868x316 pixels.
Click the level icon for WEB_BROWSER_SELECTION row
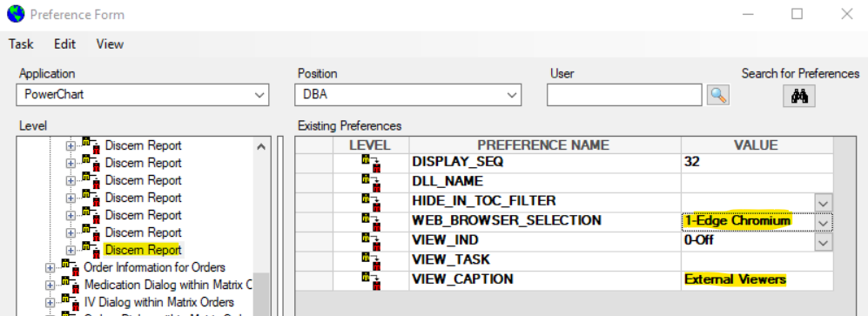click(371, 222)
